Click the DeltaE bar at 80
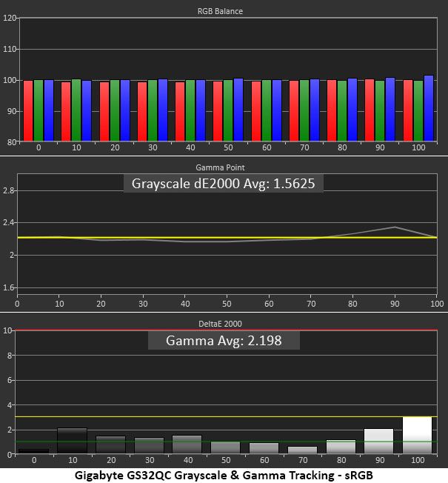 341,447
